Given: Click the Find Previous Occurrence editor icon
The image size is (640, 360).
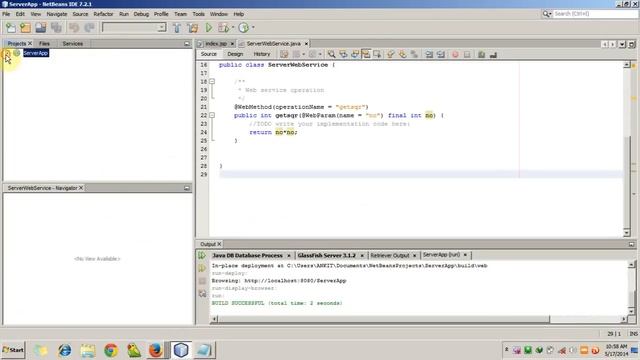Looking at the screenshot, I should [343, 54].
